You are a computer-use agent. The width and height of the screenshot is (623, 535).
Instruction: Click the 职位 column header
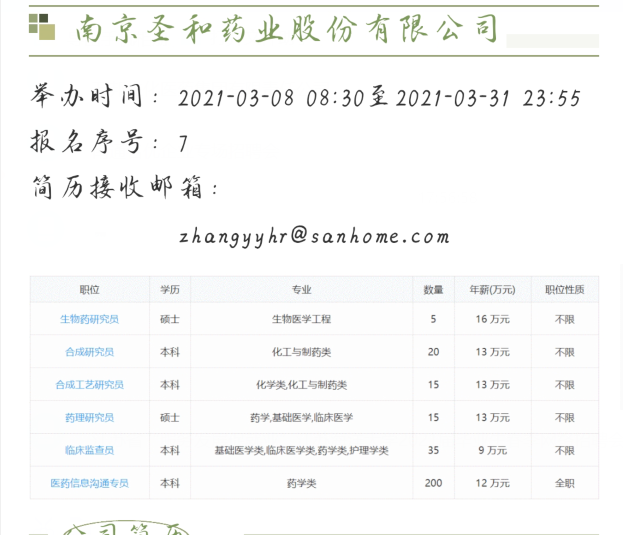pyautogui.click(x=89, y=290)
